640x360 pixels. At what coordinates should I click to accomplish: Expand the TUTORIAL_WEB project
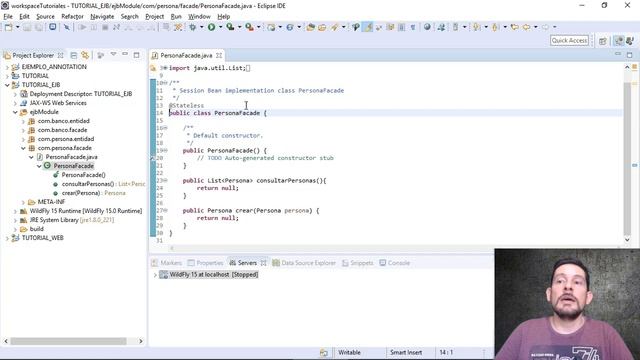click(x=7, y=238)
